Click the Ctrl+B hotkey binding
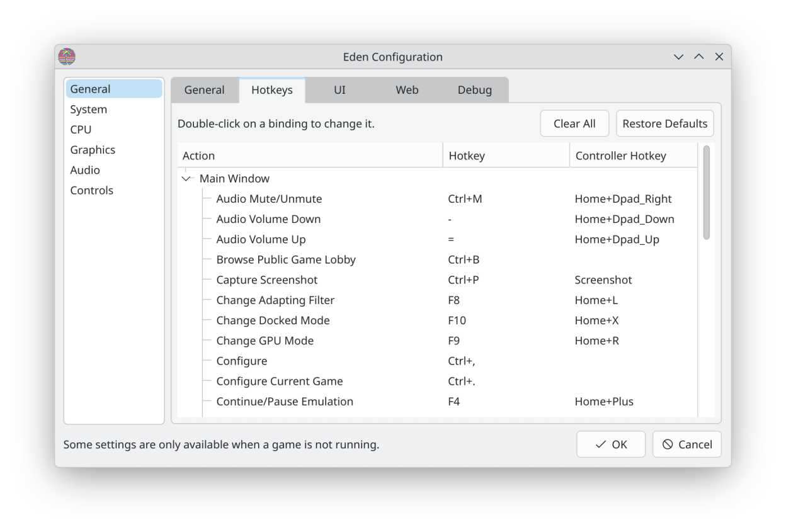The image size is (786, 532). click(x=464, y=259)
